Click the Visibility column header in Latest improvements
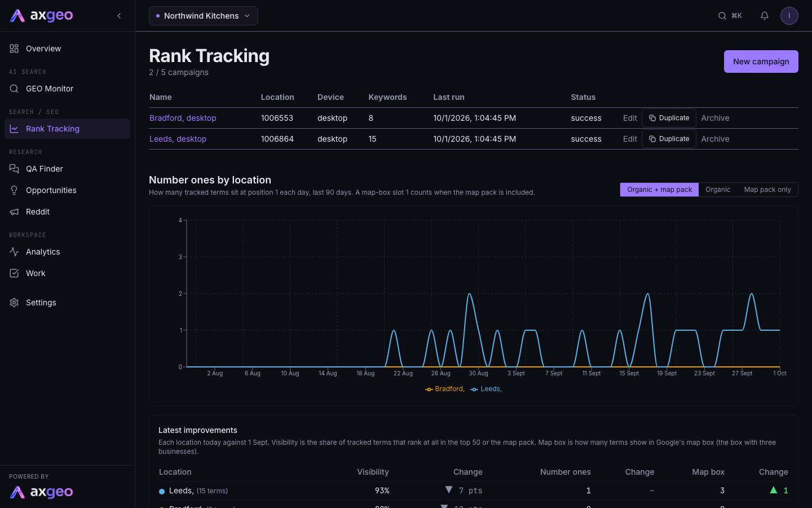Image resolution: width=812 pixels, height=508 pixels. pos(373,472)
